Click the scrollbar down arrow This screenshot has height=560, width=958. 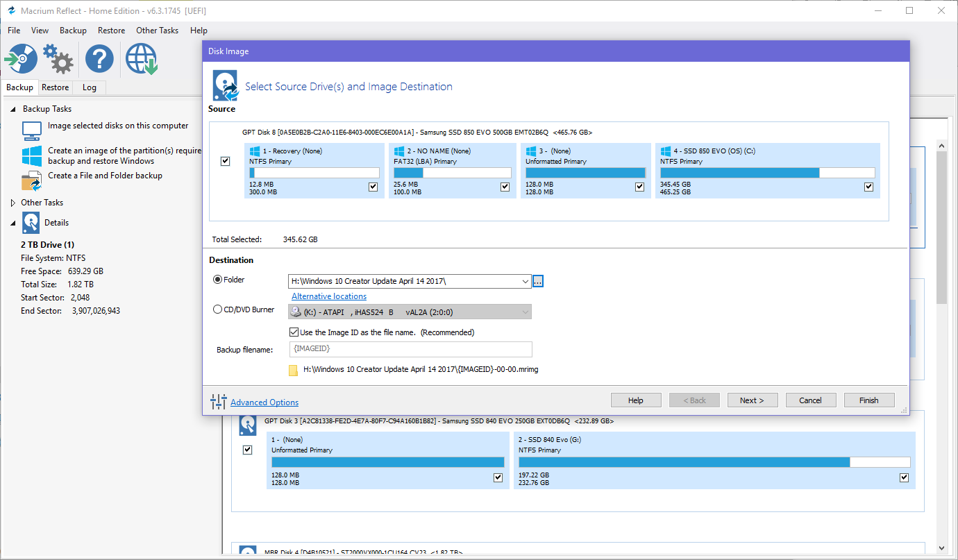click(941, 547)
